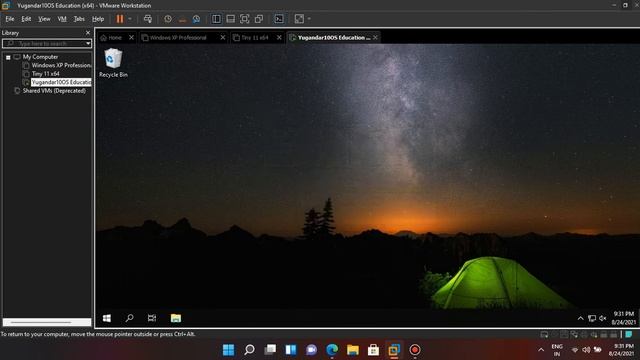Open the View menu
Screen dimensions: 640x360
(x=44, y=19)
